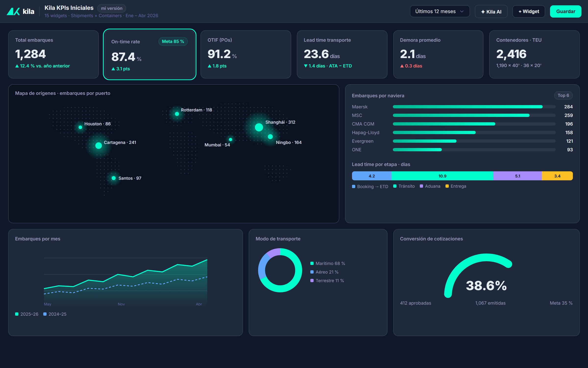The width and height of the screenshot is (588, 368).
Task: Click the transport mode donut chart
Action: click(x=280, y=270)
